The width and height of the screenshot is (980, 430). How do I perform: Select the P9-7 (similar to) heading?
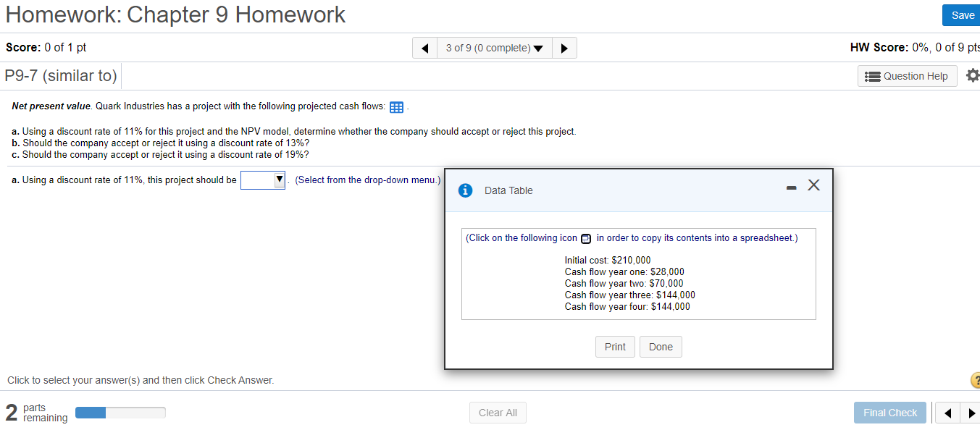pos(61,75)
